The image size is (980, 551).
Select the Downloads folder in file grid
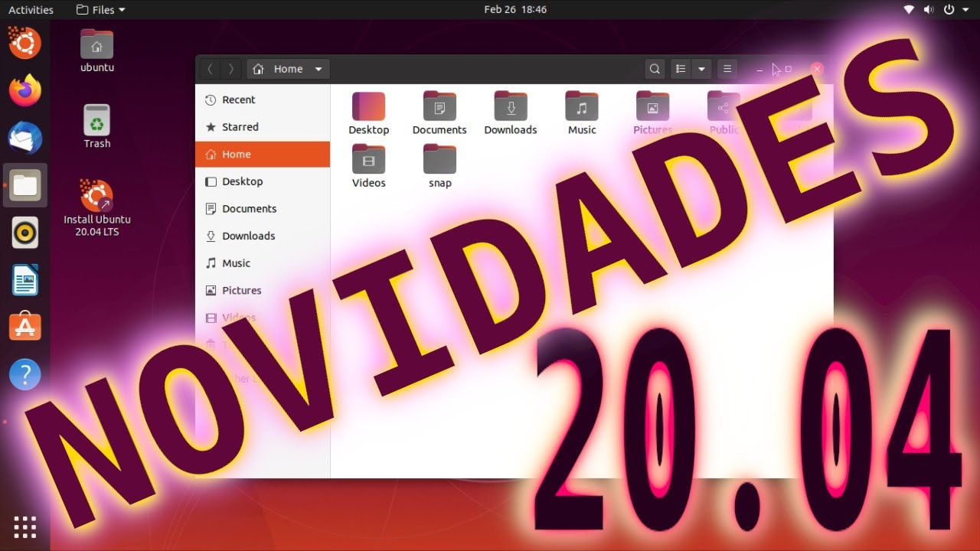[511, 113]
